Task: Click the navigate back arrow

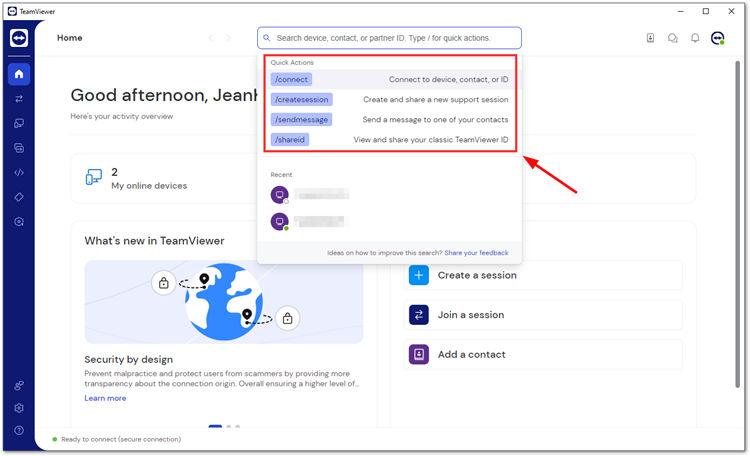Action: point(210,38)
